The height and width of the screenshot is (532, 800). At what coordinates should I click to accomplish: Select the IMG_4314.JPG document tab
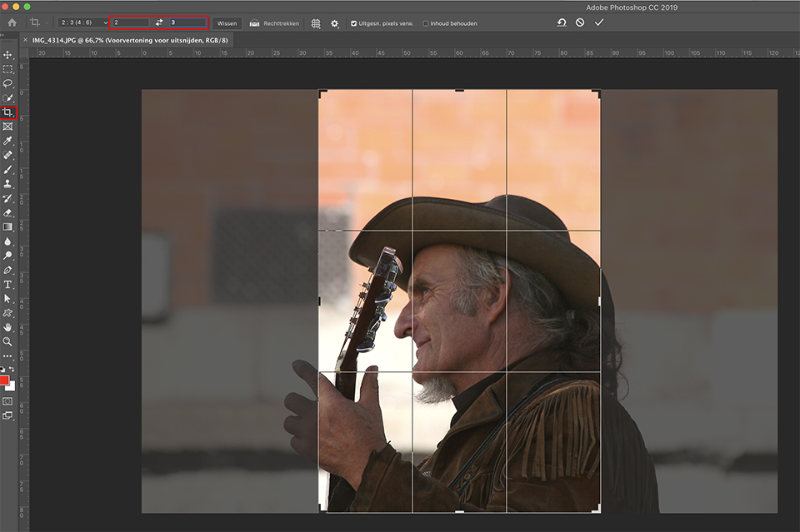click(x=130, y=40)
